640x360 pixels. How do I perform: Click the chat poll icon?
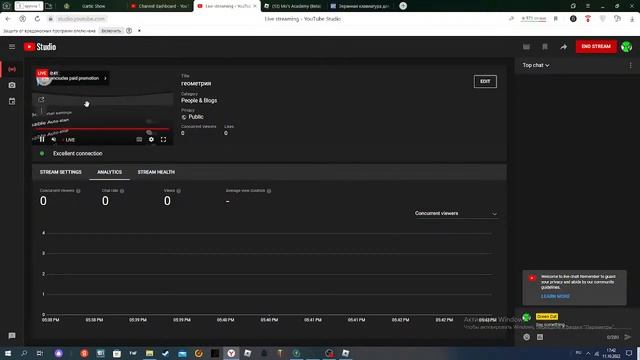click(540, 337)
